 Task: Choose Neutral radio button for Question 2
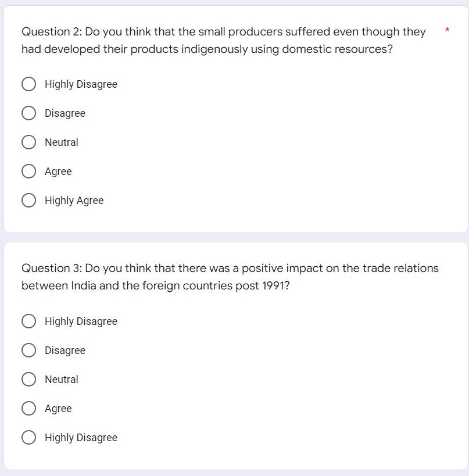coord(29,142)
